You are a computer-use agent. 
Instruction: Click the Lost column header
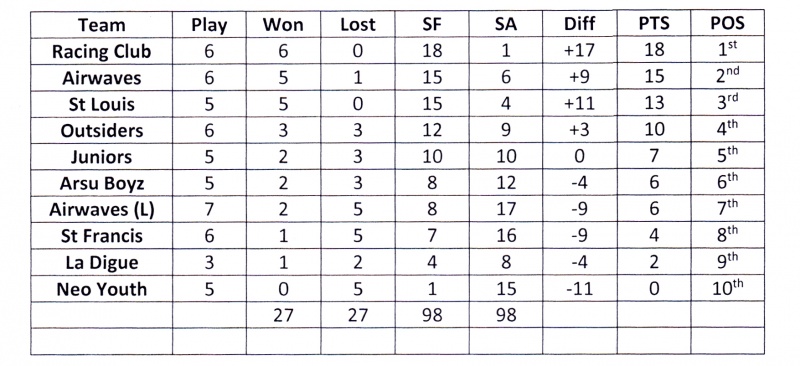(358, 24)
